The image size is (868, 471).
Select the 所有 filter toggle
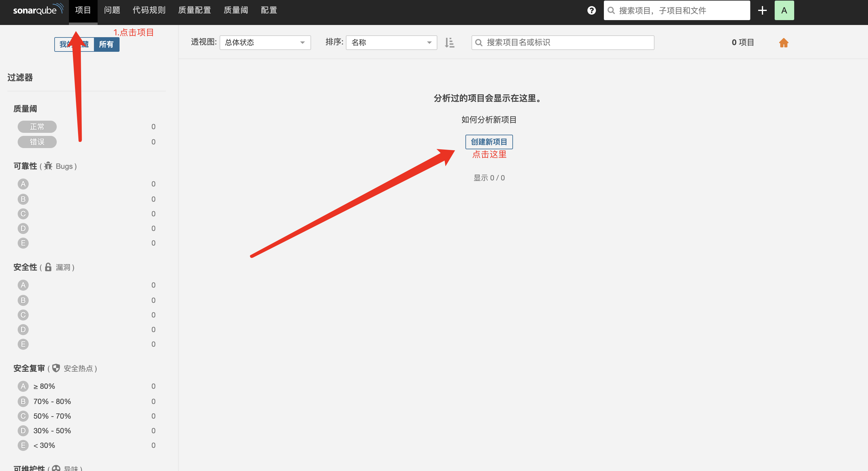coord(106,44)
